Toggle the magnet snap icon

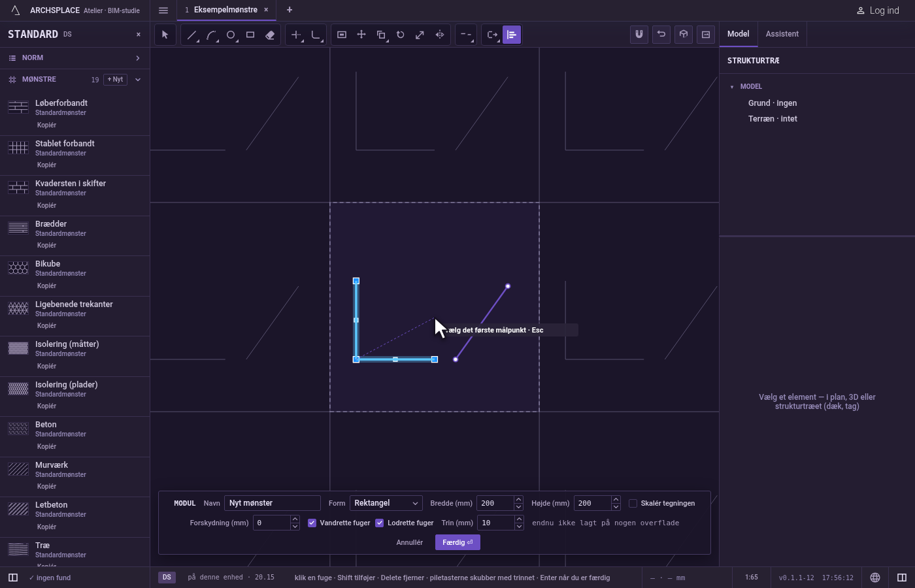pos(639,35)
